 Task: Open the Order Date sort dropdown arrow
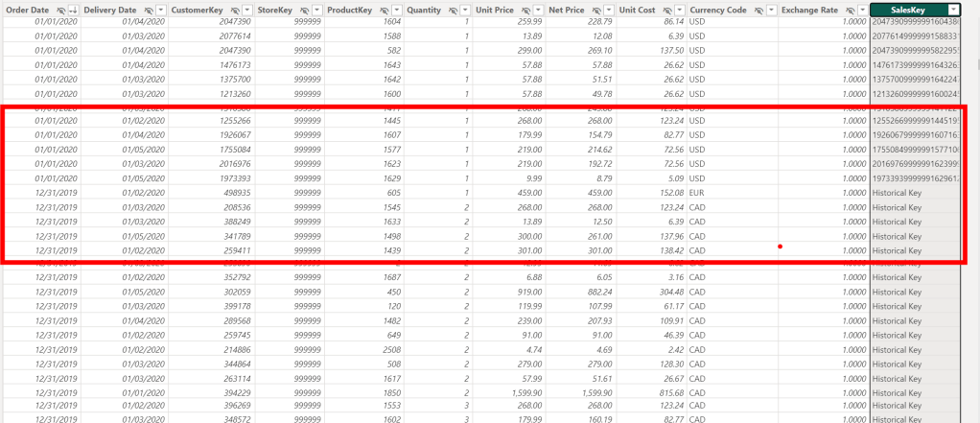74,10
